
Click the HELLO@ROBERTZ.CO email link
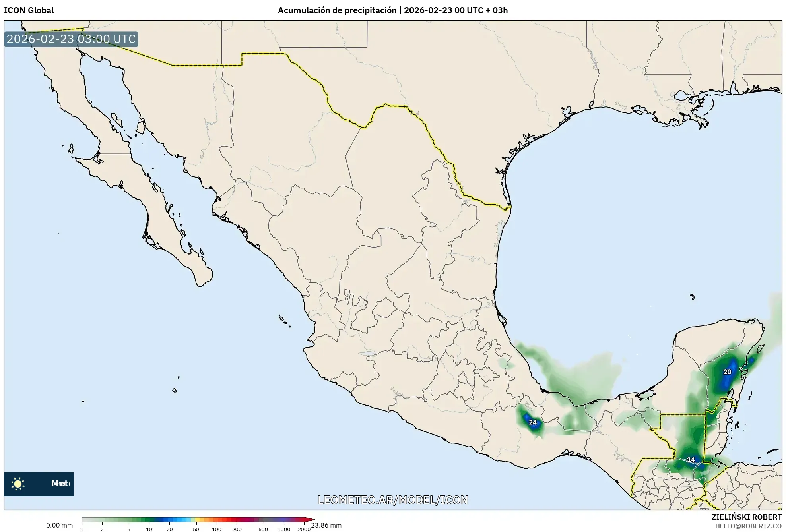[748, 526]
